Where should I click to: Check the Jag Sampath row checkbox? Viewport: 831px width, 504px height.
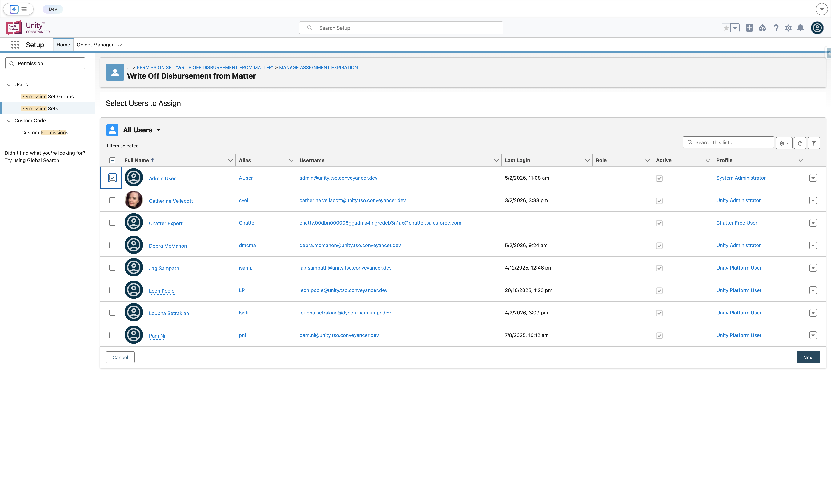112,268
